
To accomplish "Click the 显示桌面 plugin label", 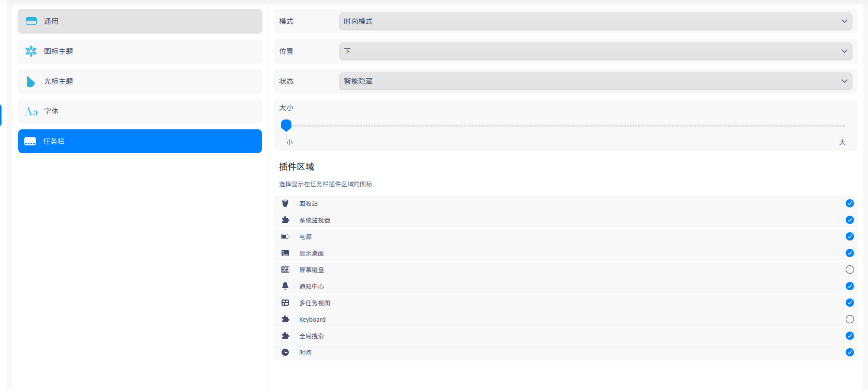I will [x=312, y=253].
